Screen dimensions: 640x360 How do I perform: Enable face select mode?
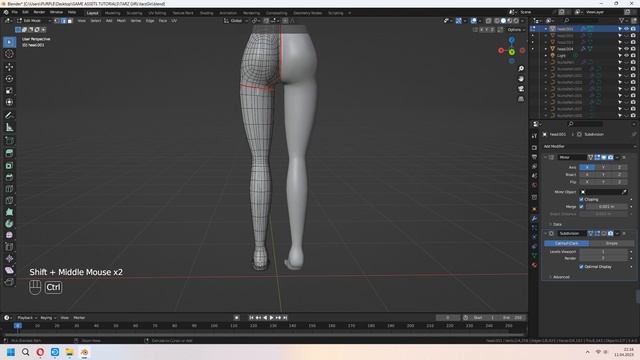pyautogui.click(x=70, y=20)
